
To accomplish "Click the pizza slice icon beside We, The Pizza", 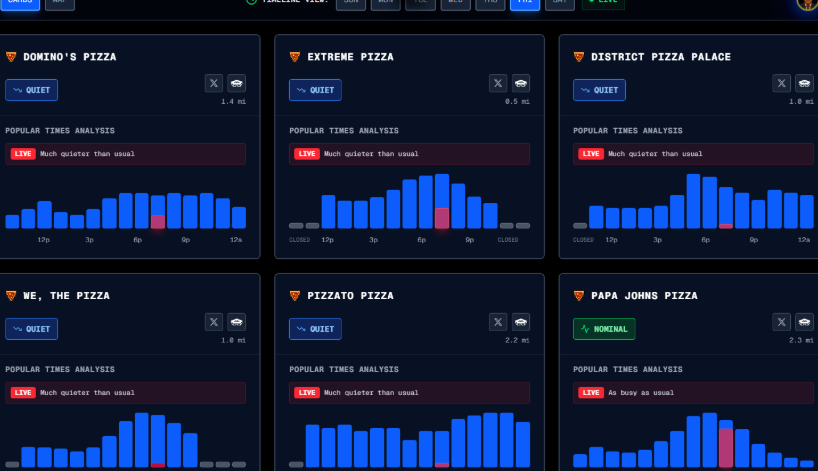I will [11, 296].
